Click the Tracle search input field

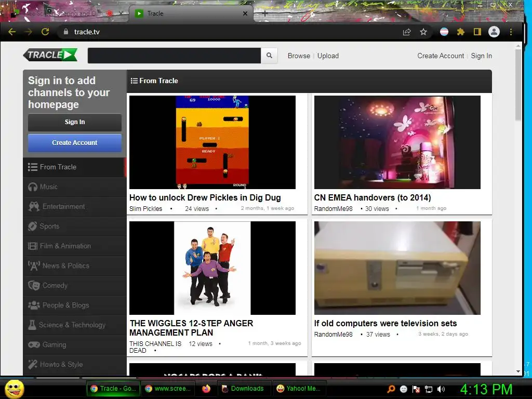[x=174, y=55]
